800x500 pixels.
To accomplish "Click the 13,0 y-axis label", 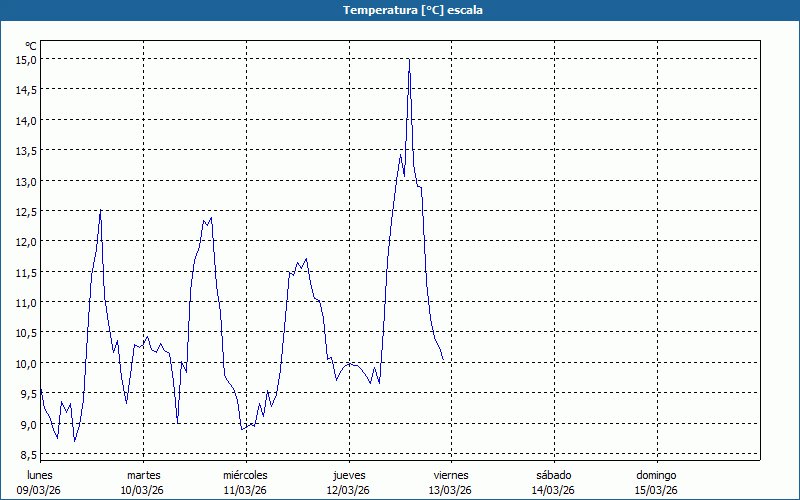I will tap(26, 181).
